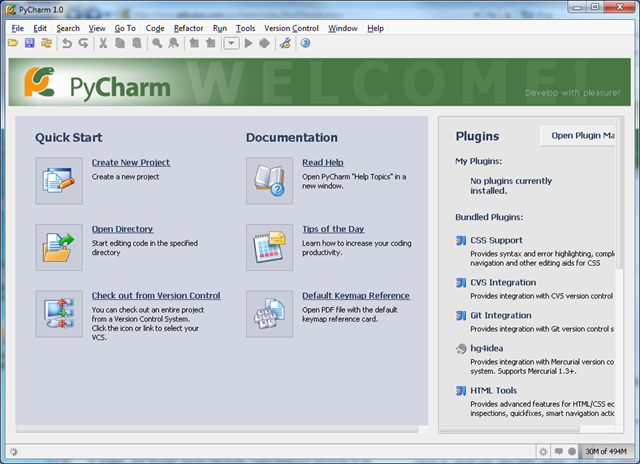
Task: Open the Tools menu
Action: 245,28
